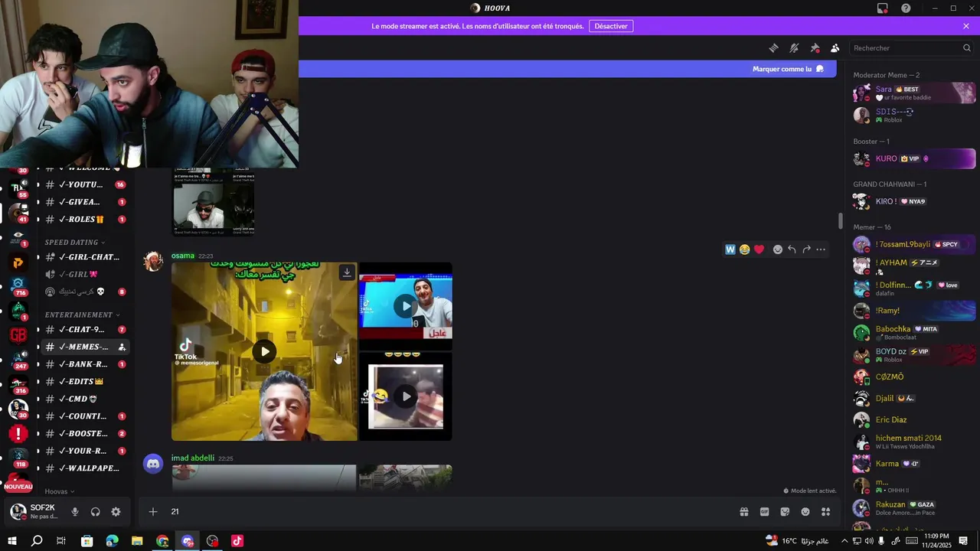The width and height of the screenshot is (980, 551).
Task: Open osama's user profile name
Action: 182,256
